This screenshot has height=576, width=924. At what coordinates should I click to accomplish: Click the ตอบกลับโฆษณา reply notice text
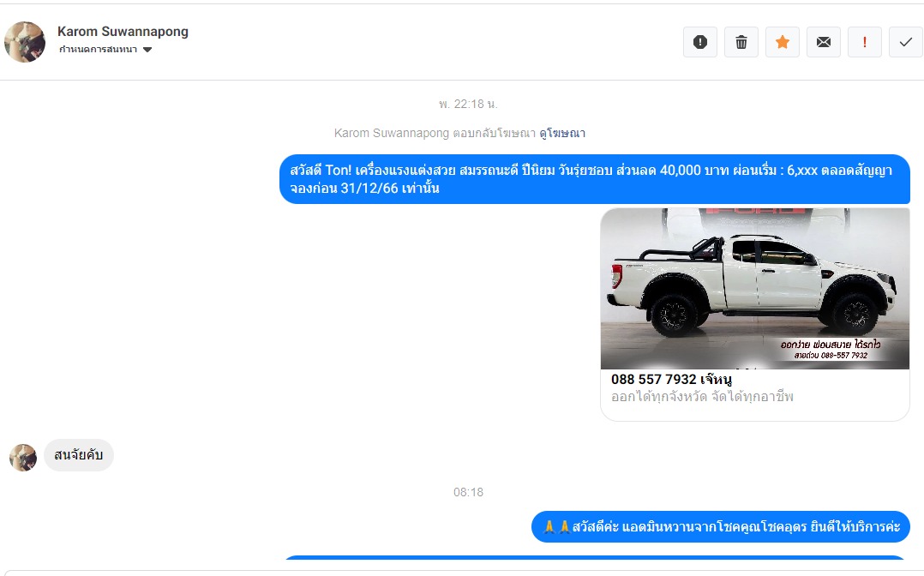[x=494, y=133]
